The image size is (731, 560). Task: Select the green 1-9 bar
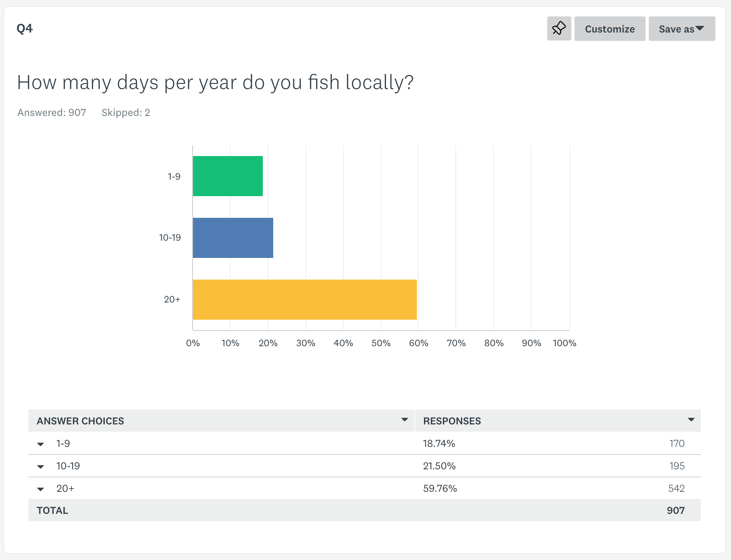click(x=228, y=176)
